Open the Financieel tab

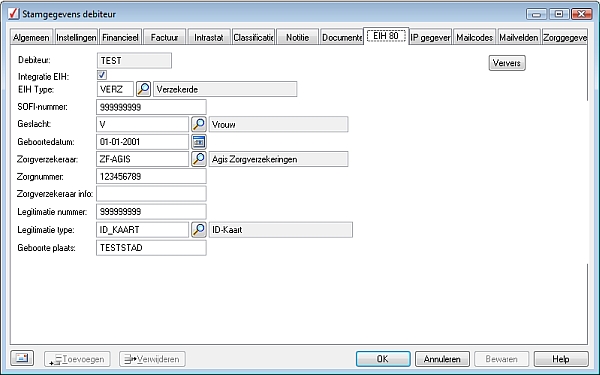tap(120, 37)
